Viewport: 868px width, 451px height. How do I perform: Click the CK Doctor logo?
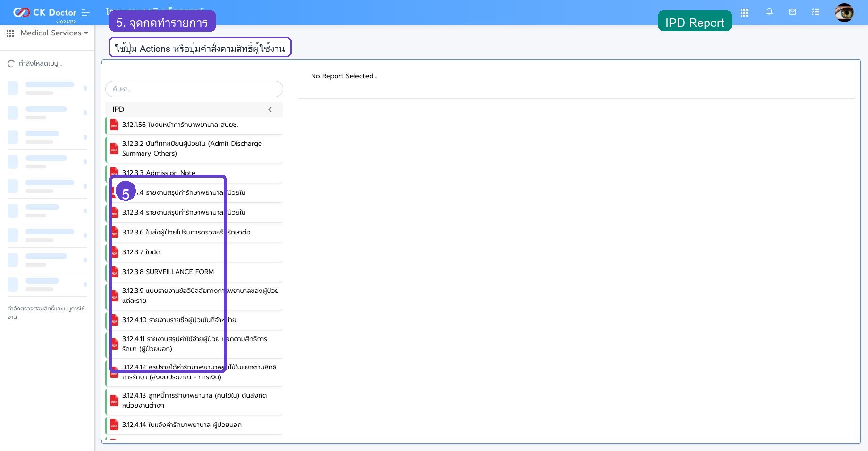pos(44,12)
